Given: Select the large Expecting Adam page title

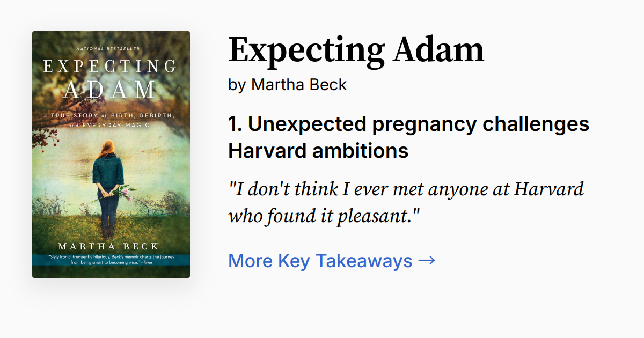Looking at the screenshot, I should point(356,50).
